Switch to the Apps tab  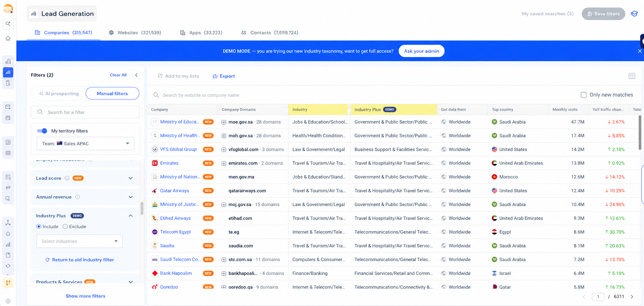(201, 33)
